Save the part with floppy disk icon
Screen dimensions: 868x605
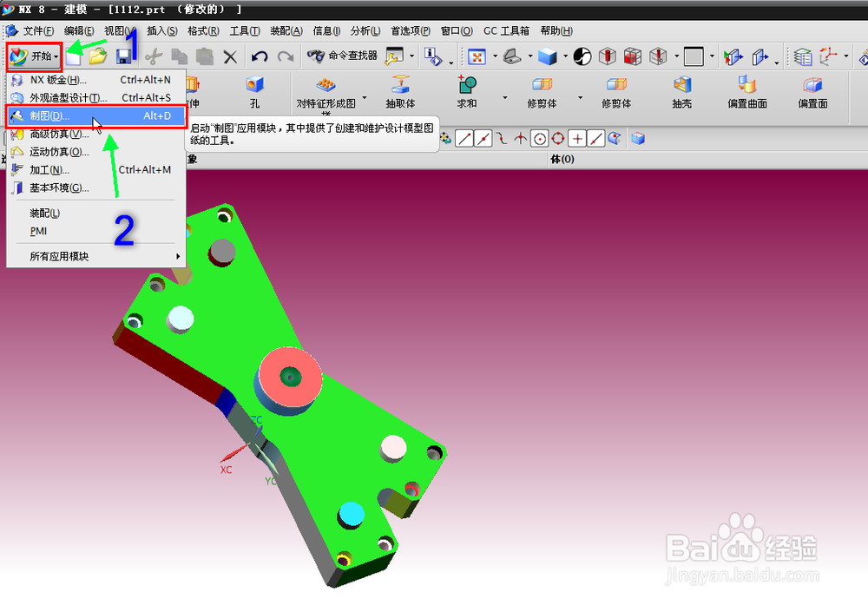click(x=123, y=56)
